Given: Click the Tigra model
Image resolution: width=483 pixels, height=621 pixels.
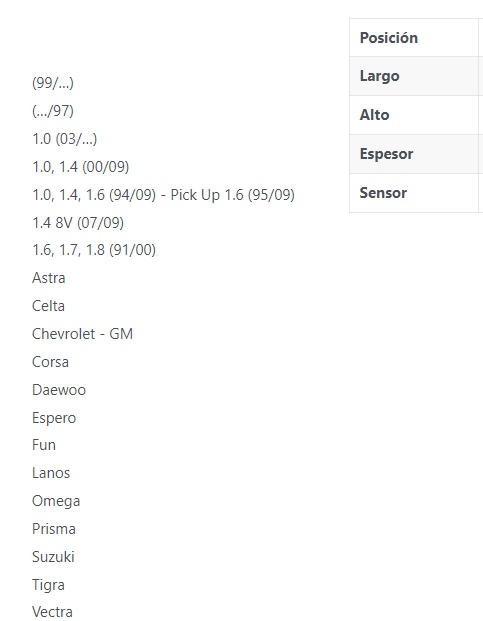Looking at the screenshot, I should tap(48, 585).
